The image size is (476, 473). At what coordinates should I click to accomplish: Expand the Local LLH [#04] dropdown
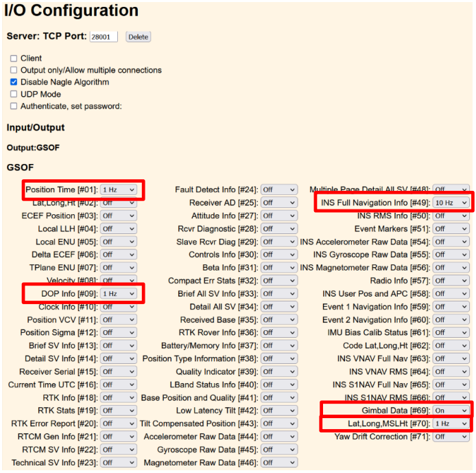[119, 229]
